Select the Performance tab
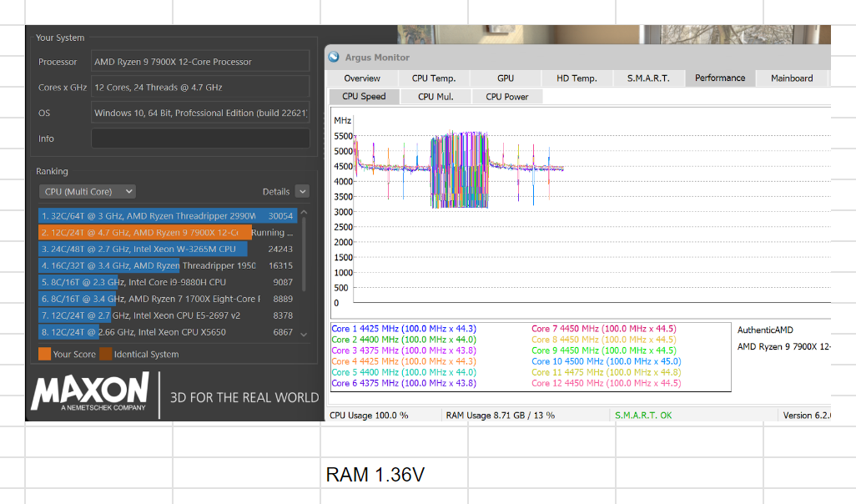This screenshot has height=504, width=856. coord(719,78)
